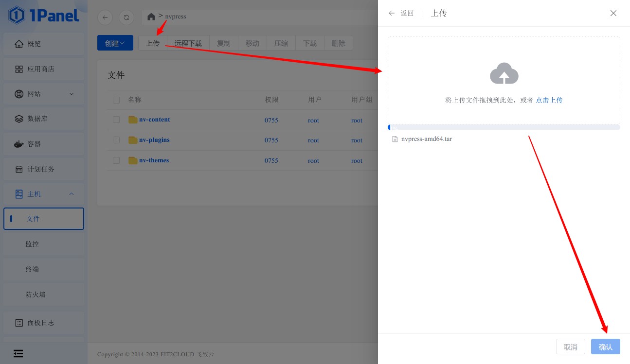The image size is (630, 364).
Task: Toggle the sidebar collapse hamburger icon
Action: [x=18, y=353]
